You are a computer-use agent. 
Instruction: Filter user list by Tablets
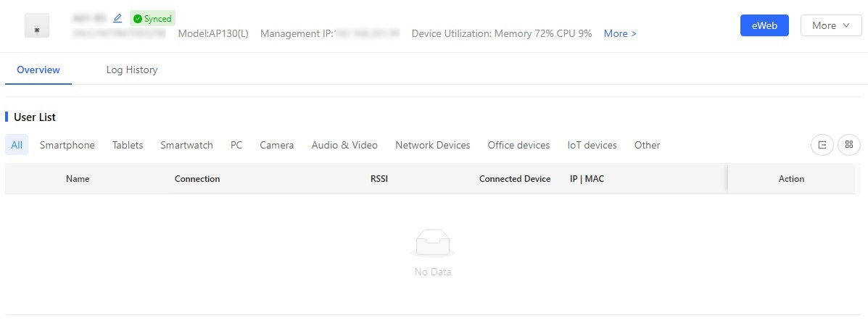[128, 145]
